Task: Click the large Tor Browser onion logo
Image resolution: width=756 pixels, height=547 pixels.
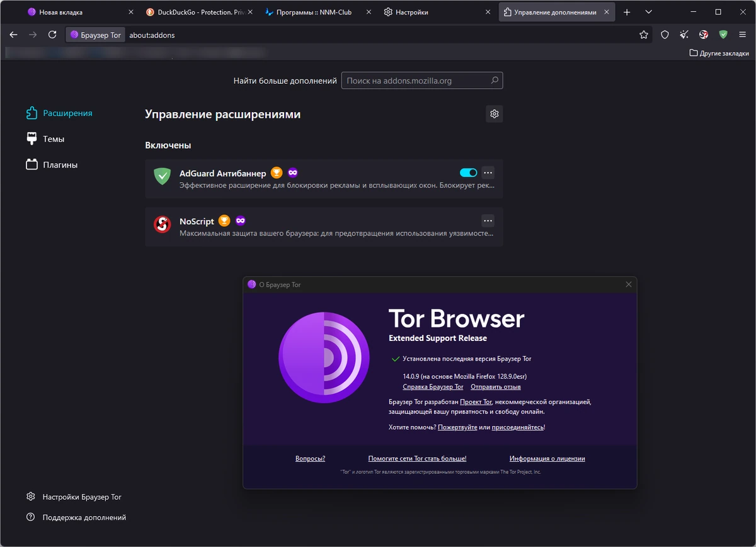Action: (x=325, y=357)
